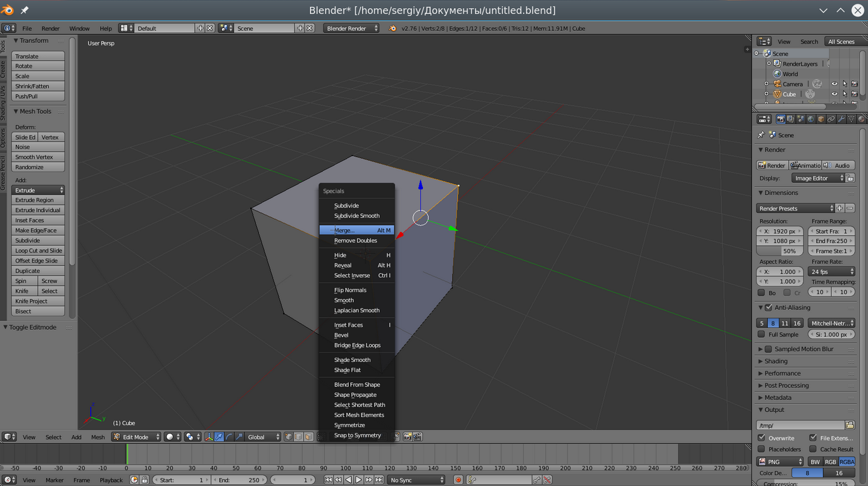Open the Edit Mode dropdown
This screenshot has width=868, height=486.
tap(136, 437)
